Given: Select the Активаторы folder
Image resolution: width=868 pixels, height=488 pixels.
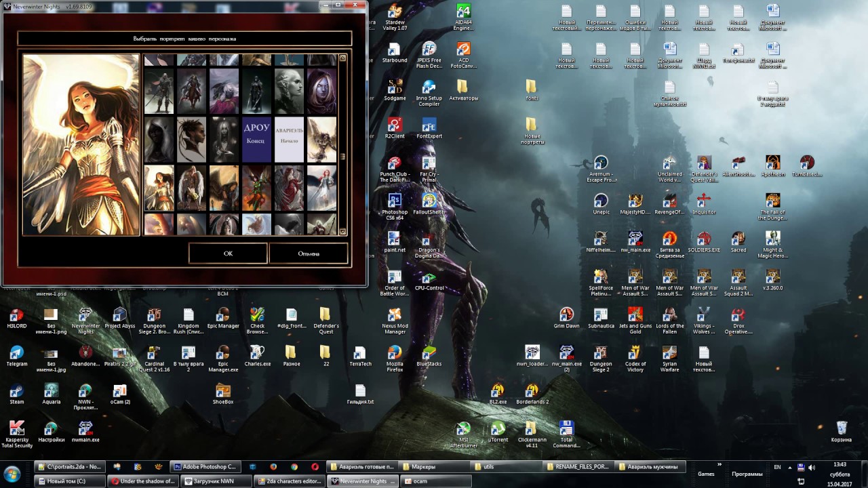Looking at the screenshot, I should tap(463, 90).
